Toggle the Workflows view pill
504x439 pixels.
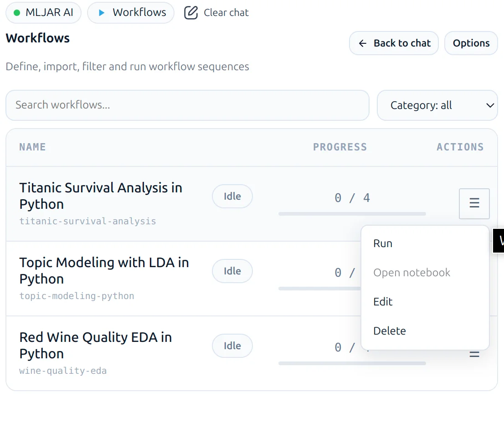click(x=131, y=13)
